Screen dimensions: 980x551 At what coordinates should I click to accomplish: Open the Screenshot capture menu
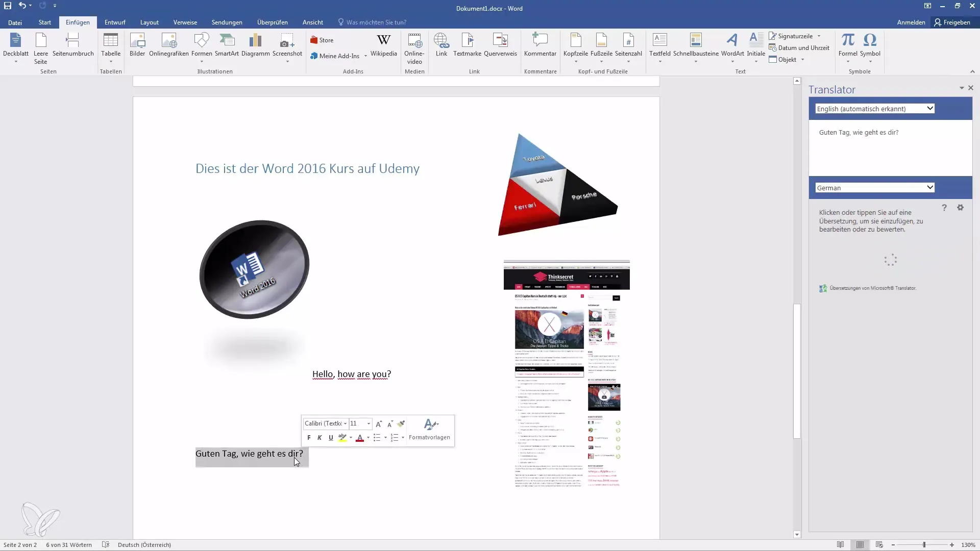(287, 47)
